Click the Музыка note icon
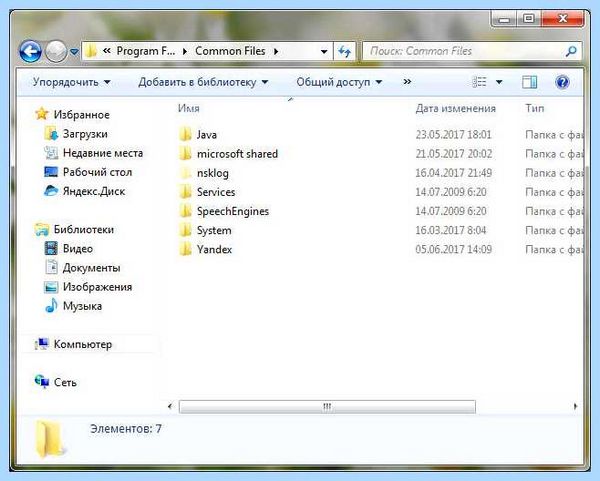 click(x=51, y=305)
